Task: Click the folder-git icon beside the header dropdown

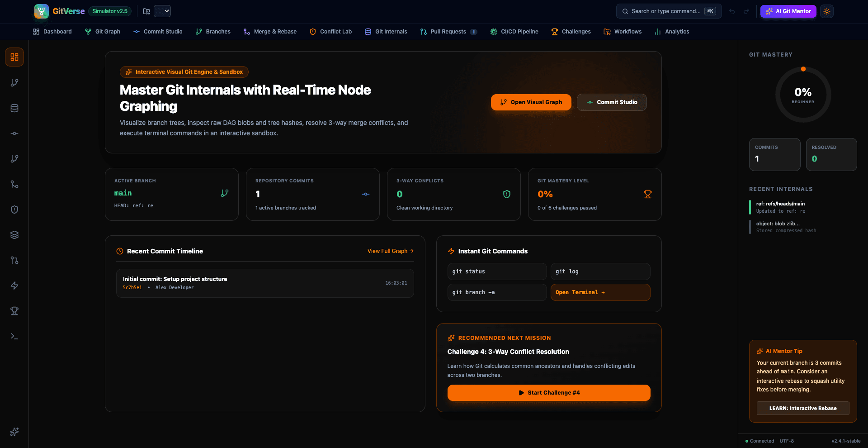Action: [146, 11]
